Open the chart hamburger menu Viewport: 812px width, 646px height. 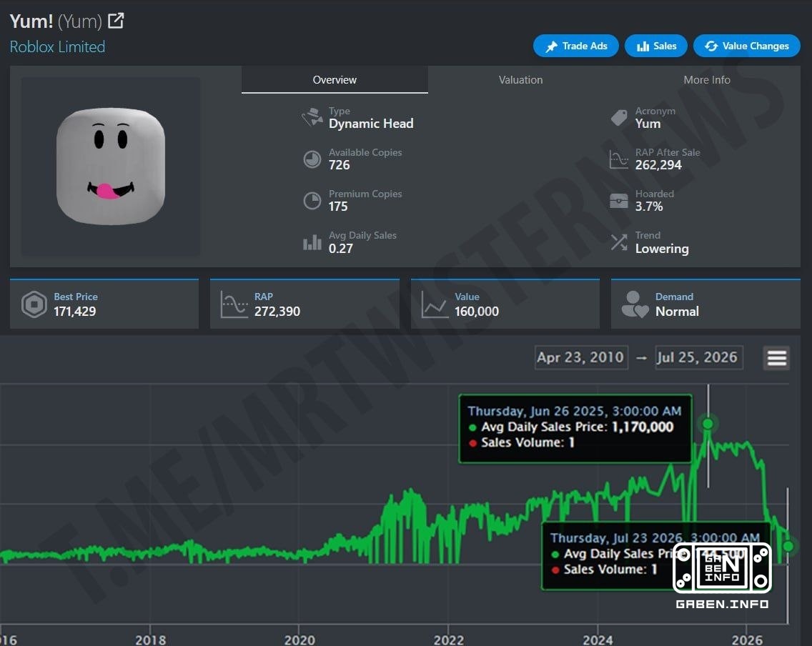click(x=777, y=358)
